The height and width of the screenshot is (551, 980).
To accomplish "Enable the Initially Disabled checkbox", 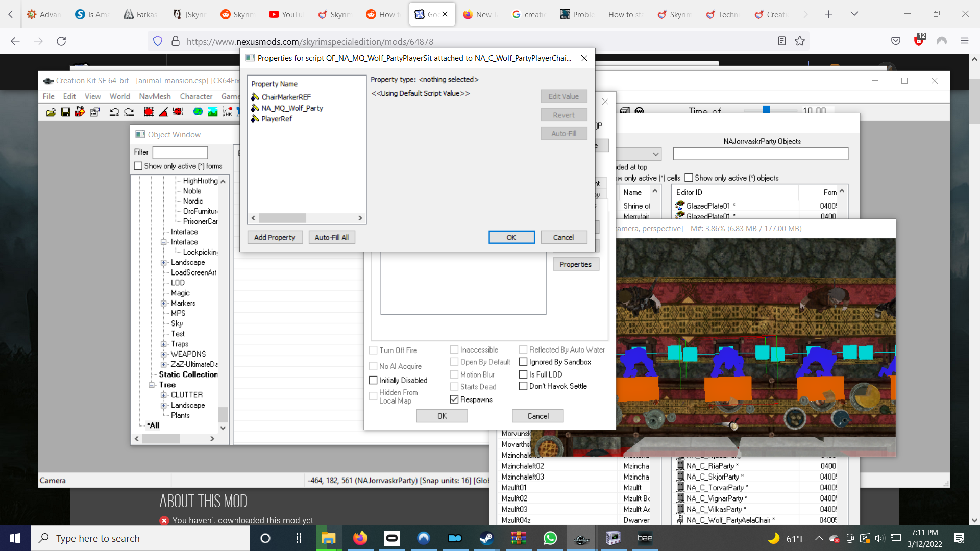I will click(x=373, y=381).
